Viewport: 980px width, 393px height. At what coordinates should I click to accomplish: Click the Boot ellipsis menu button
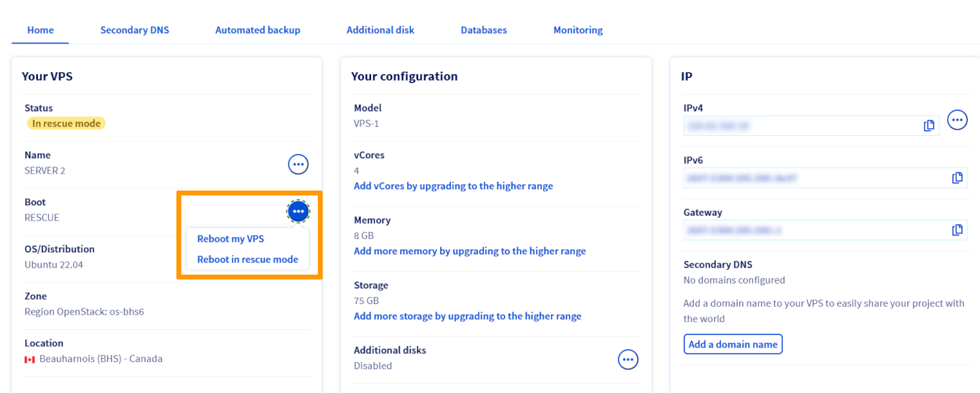point(298,211)
